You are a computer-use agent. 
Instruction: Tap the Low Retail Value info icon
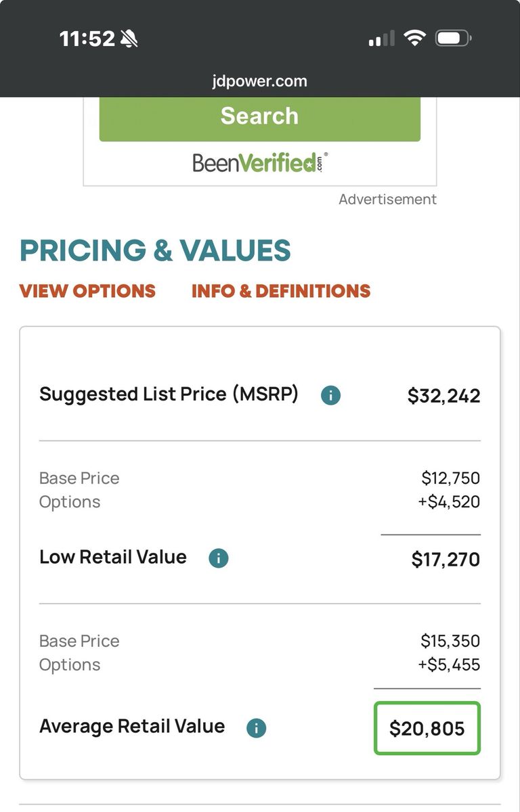pos(218,558)
